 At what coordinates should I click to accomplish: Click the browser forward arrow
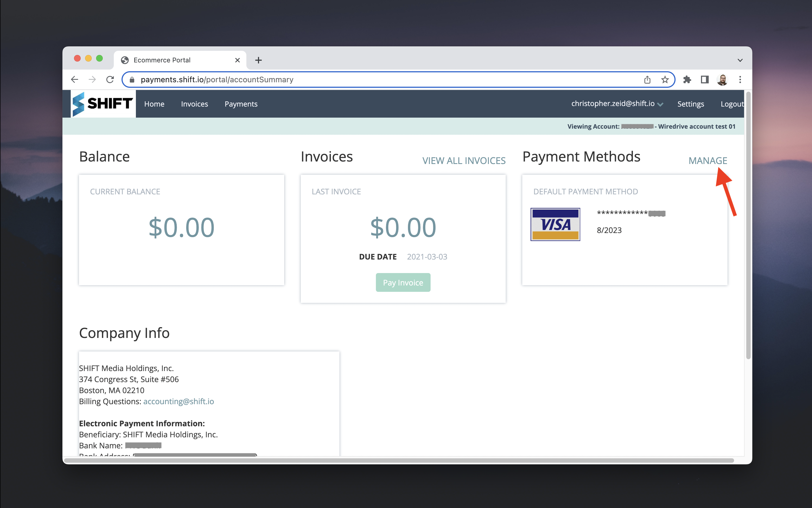[x=92, y=79]
